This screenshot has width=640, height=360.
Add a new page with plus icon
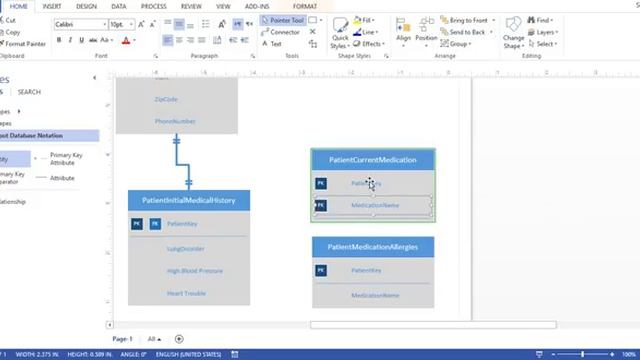(179, 339)
